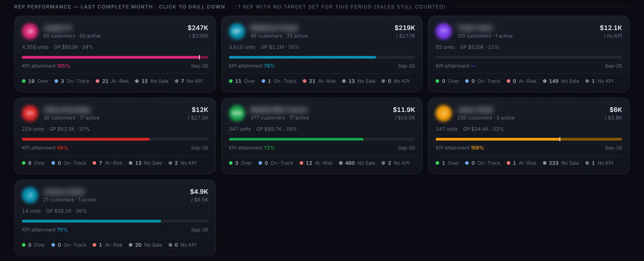
Task: Click the teal avatar on the $219K card
Action: point(237,31)
